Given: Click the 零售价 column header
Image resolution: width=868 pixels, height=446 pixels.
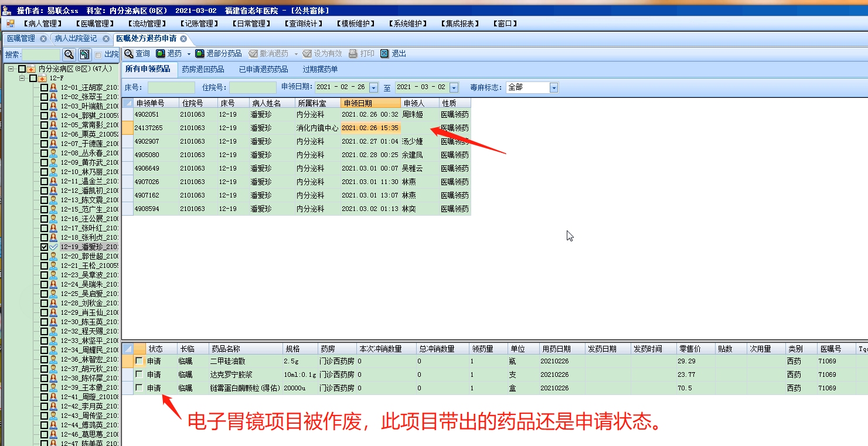Looking at the screenshot, I should coord(696,349).
